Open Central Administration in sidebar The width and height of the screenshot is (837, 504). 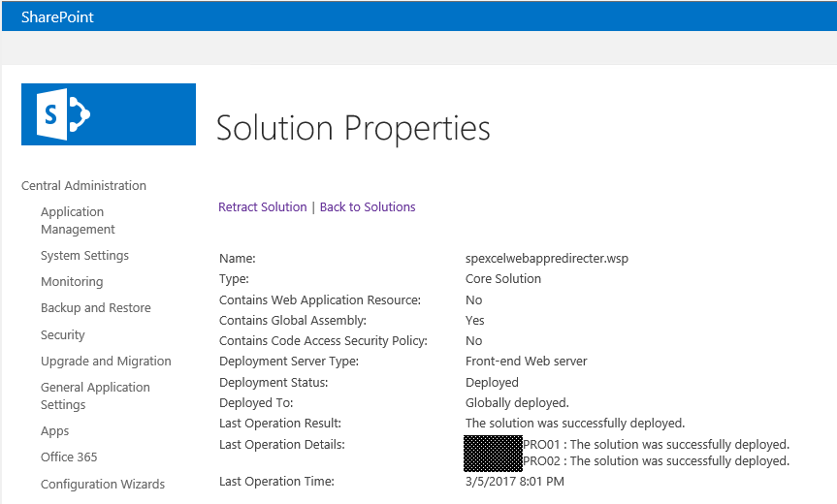tap(83, 185)
